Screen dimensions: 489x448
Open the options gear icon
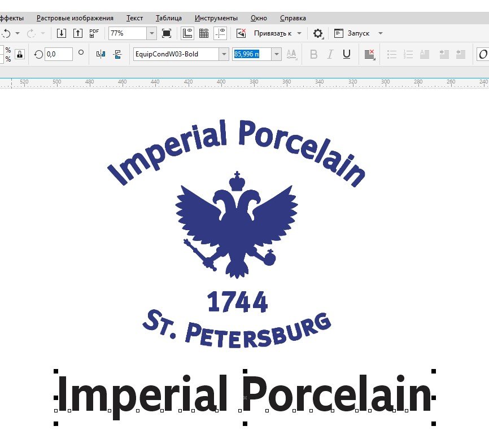point(318,33)
